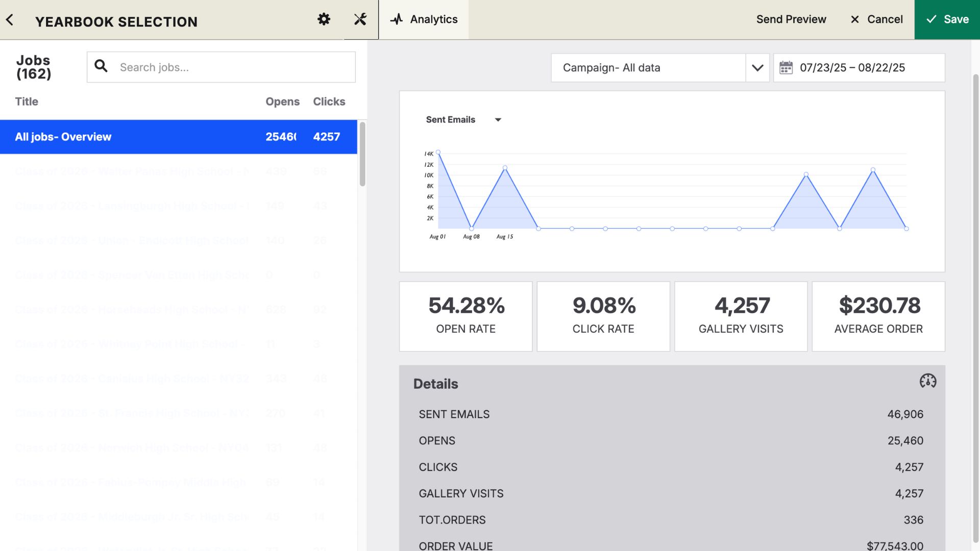This screenshot has height=551, width=980.
Task: Click the calendar icon in date field
Action: (x=786, y=68)
